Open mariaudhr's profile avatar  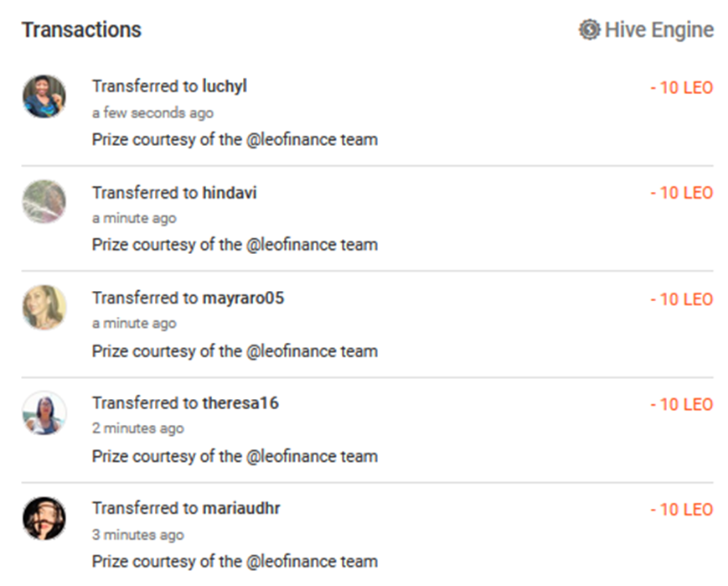pos(44,518)
